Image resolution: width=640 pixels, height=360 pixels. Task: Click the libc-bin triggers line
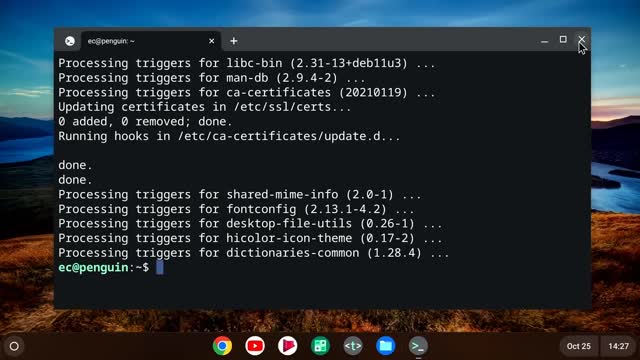(x=247, y=63)
